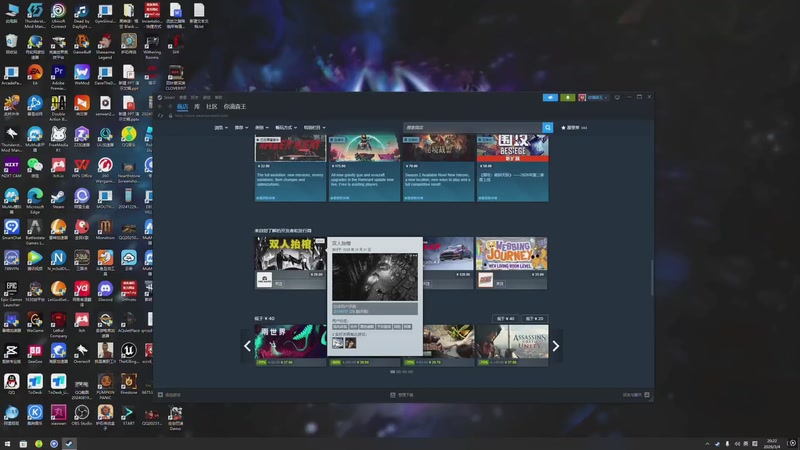800x450 pixels.
Task: Open the 双人抬棺 game thumbnail
Action: coord(290,254)
